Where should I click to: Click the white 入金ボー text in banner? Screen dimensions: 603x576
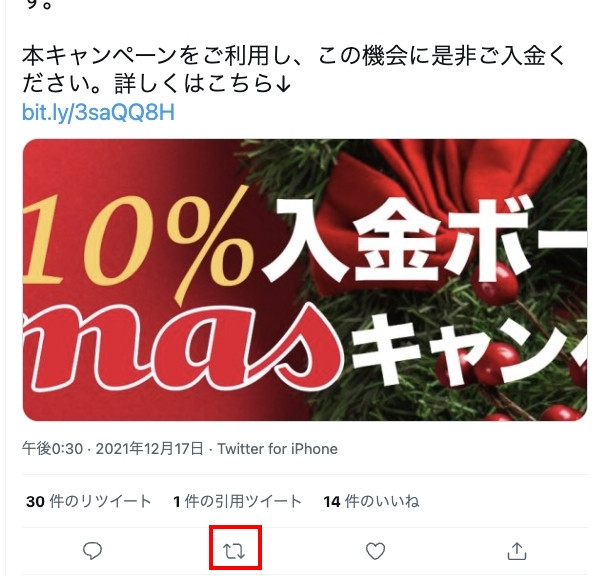tap(425, 242)
